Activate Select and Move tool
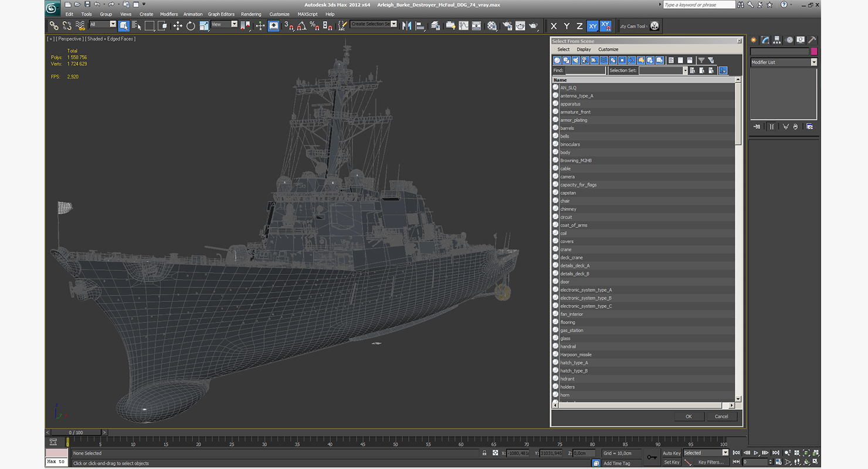 point(178,26)
